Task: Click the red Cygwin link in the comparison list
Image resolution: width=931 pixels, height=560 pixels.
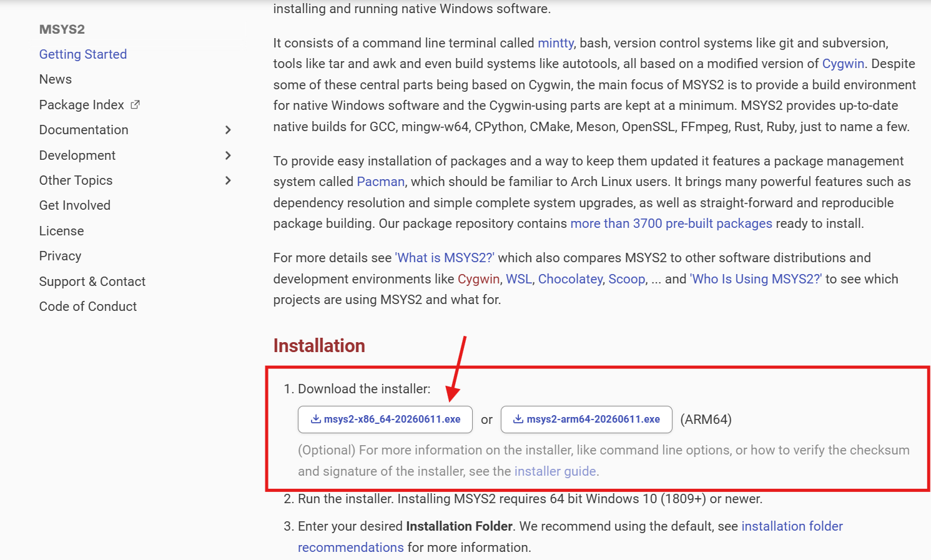Action: tap(478, 279)
